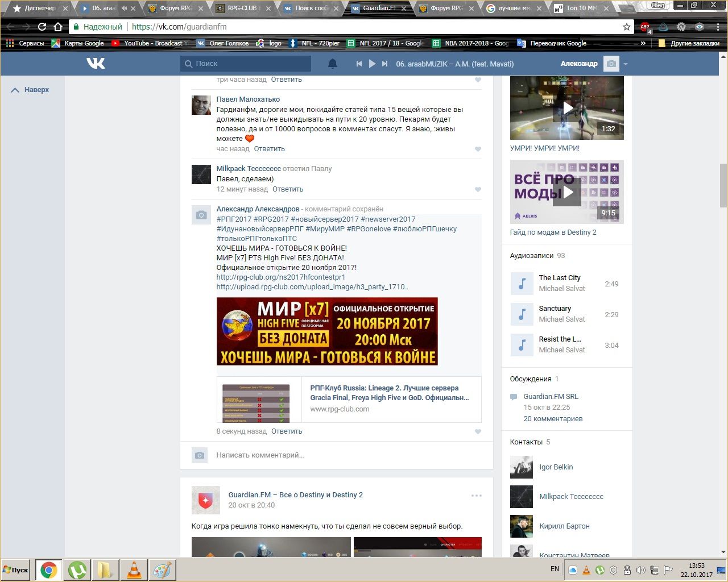Play the track in header player
The image size is (728, 582).
click(x=372, y=64)
